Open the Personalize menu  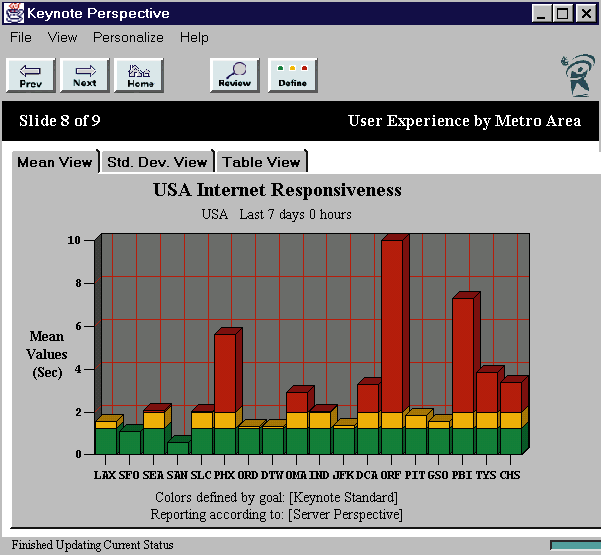128,38
